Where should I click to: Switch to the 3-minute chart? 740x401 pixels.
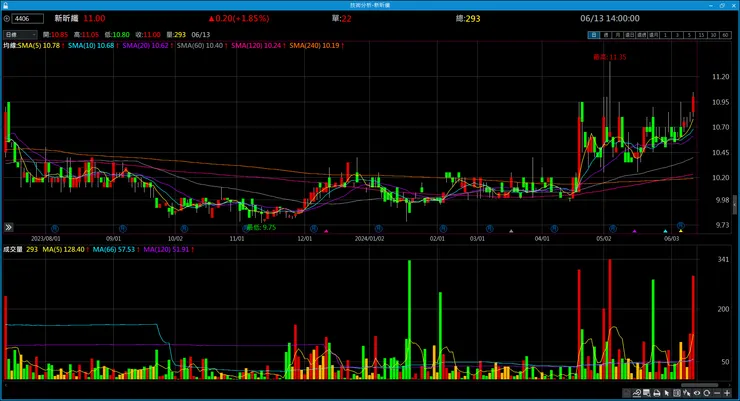677,35
